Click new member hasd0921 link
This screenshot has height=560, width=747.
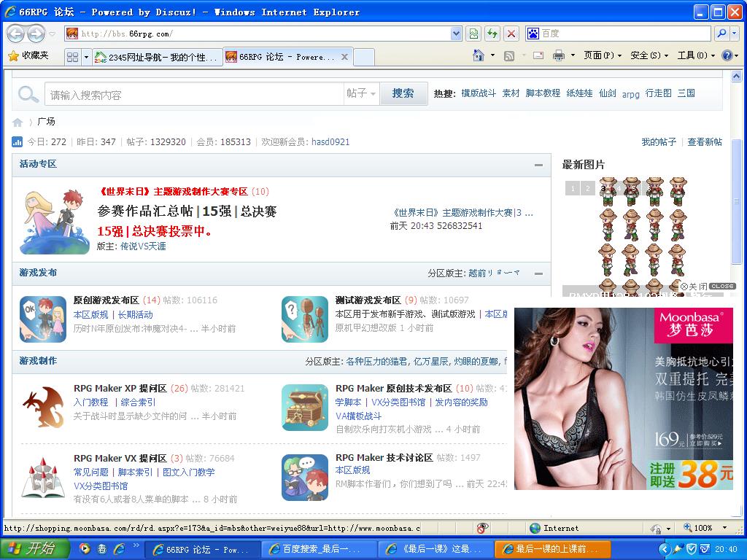click(x=330, y=142)
